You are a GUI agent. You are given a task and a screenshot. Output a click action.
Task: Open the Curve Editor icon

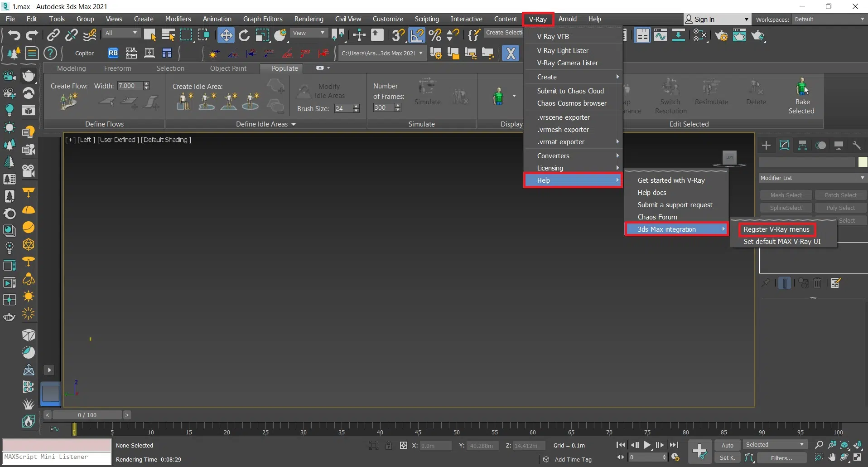tap(661, 35)
